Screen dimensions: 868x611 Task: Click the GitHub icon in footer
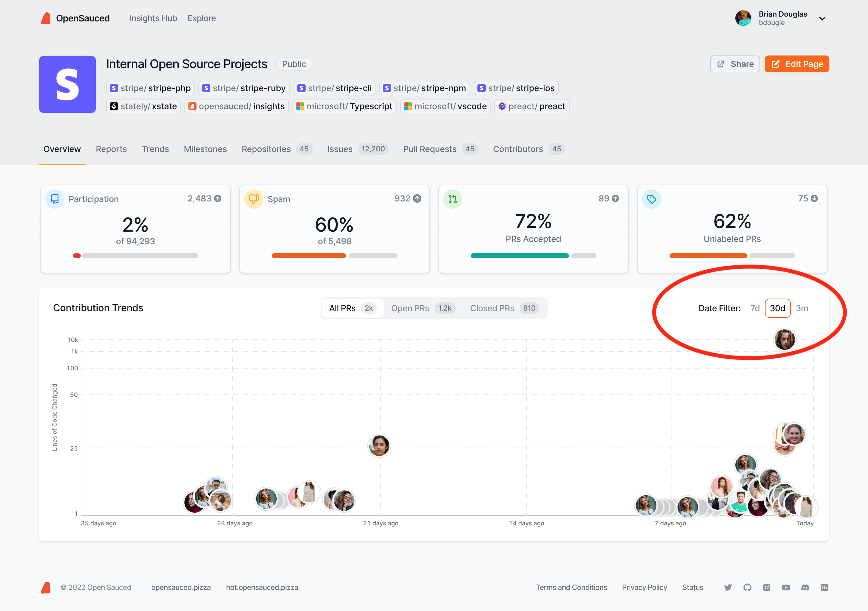(x=747, y=587)
